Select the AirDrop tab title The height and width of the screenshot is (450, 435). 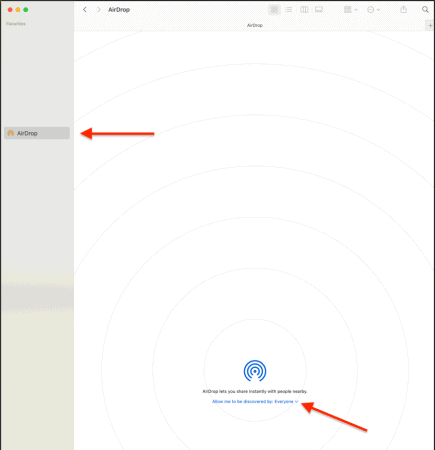click(x=255, y=25)
